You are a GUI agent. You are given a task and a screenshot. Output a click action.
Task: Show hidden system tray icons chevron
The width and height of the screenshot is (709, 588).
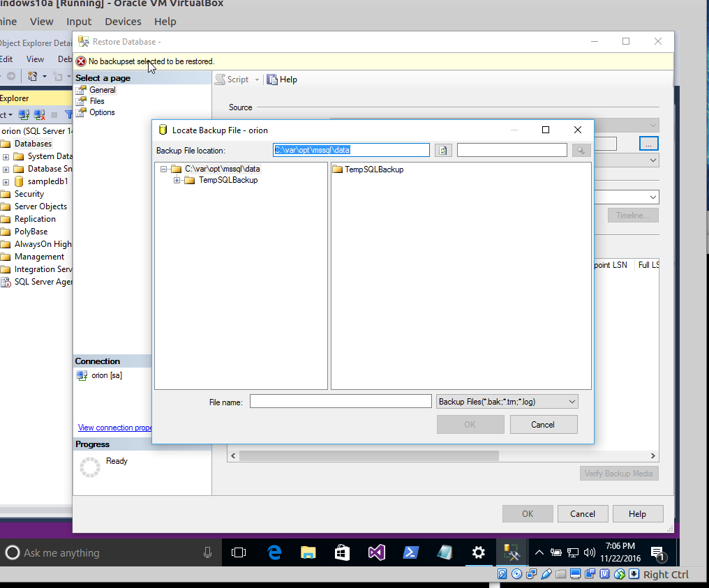pyautogui.click(x=539, y=552)
